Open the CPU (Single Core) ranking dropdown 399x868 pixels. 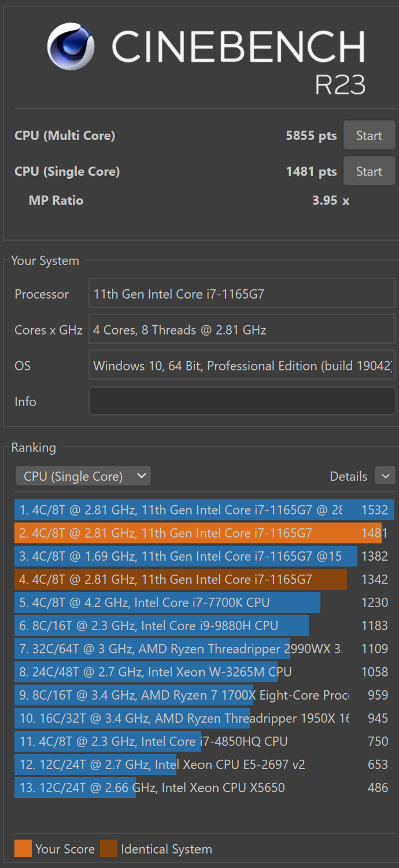pos(83,476)
